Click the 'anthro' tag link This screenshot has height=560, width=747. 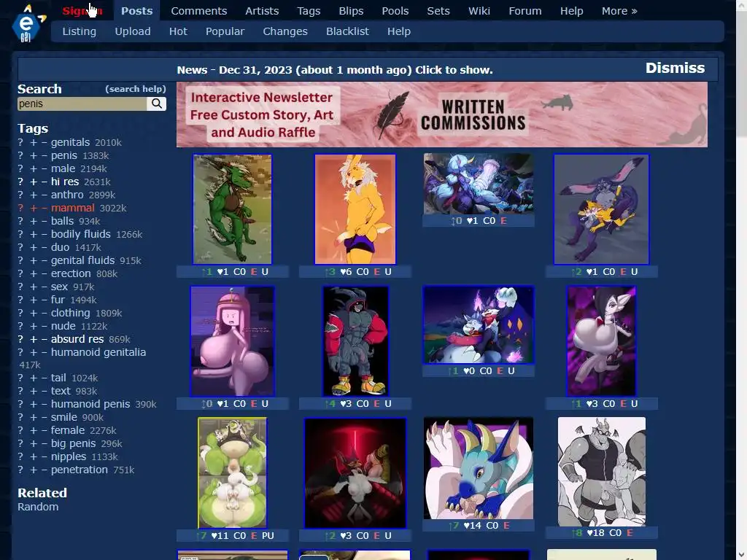[67, 195]
